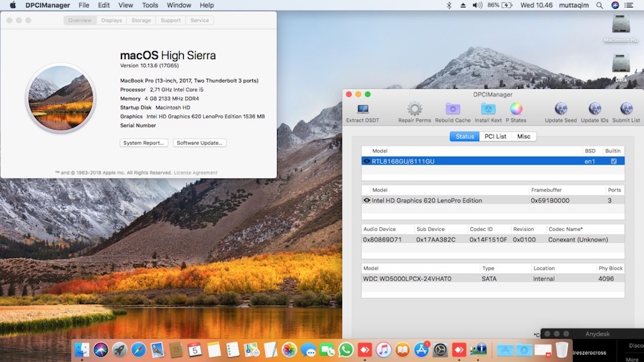Click the eye icon beside RTL8168GU/8111GU
This screenshot has width=644, height=362.
tap(367, 161)
